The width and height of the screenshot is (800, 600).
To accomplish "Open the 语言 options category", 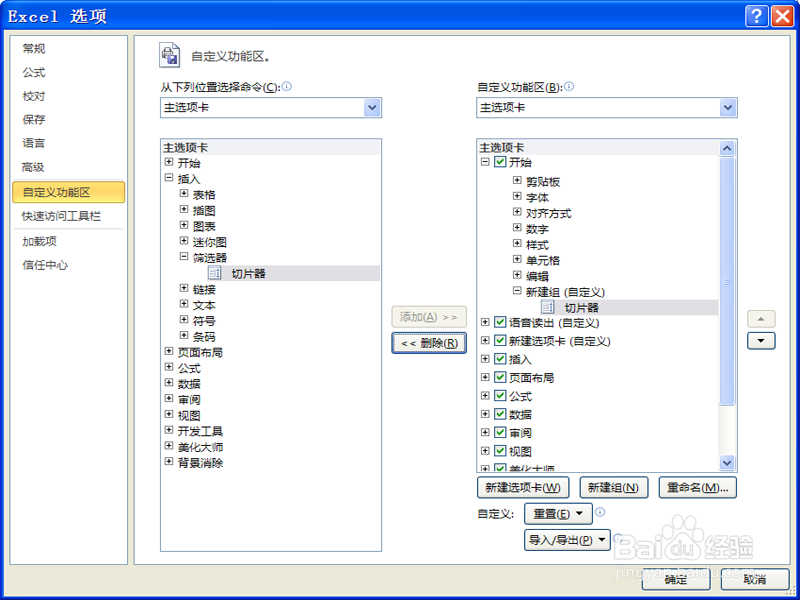I will pos(34,143).
